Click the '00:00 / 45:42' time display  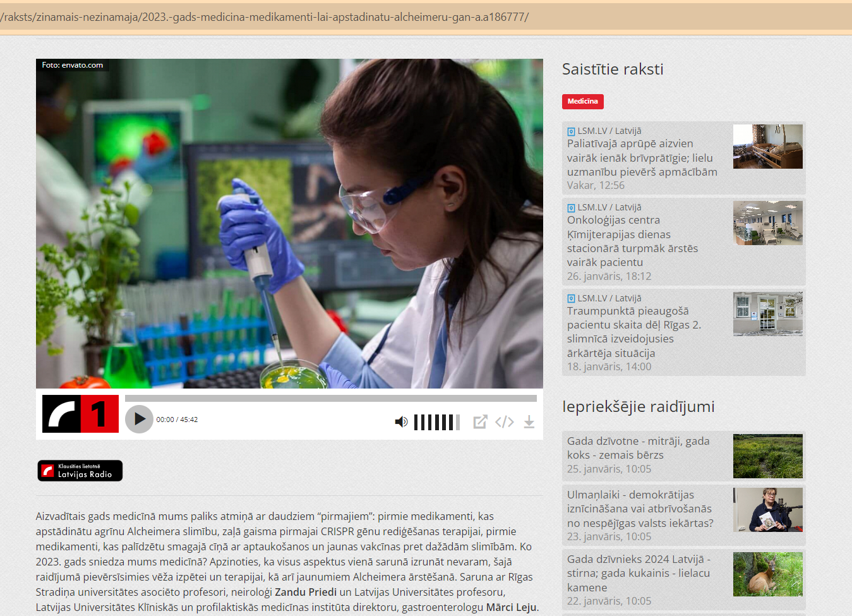point(177,420)
